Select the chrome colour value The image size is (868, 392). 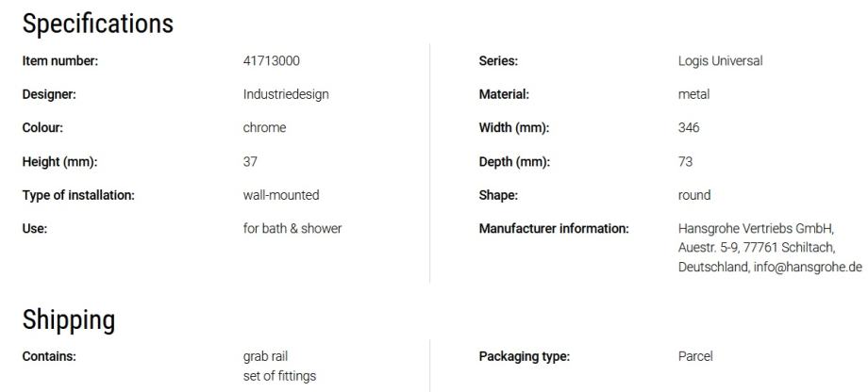264,128
